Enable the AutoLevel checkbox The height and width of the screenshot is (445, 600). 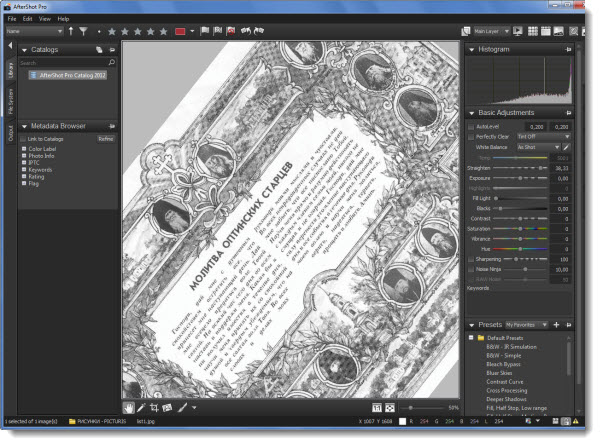tap(471, 127)
